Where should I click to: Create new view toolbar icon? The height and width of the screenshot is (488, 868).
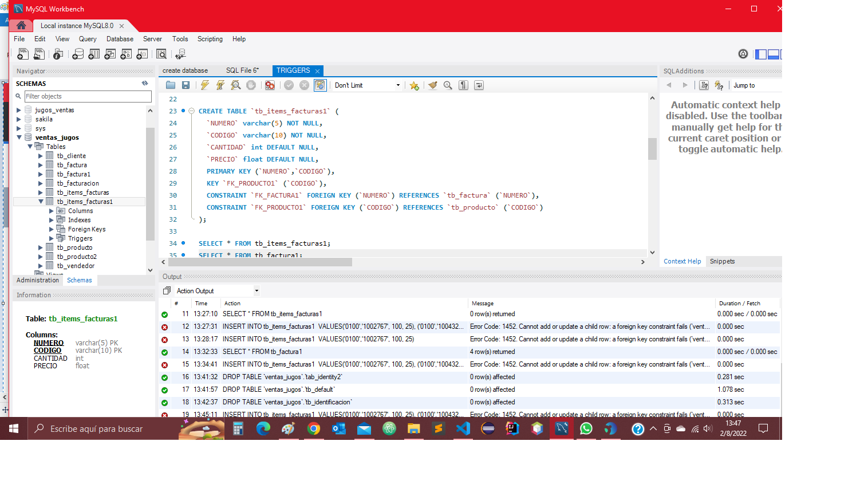(x=110, y=54)
